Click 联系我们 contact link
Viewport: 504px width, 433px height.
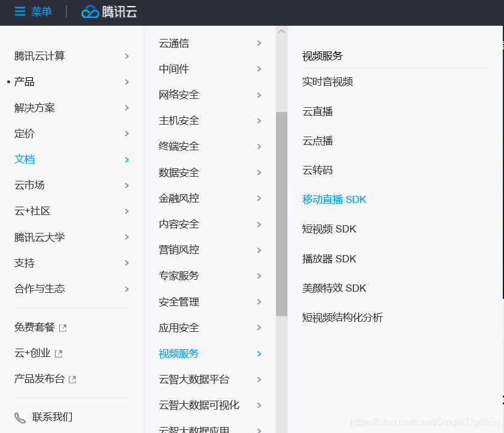click(52, 417)
